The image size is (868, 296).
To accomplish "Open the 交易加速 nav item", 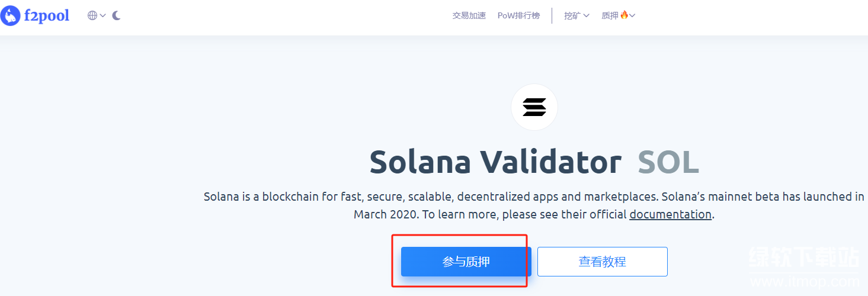I will pyautogui.click(x=469, y=15).
